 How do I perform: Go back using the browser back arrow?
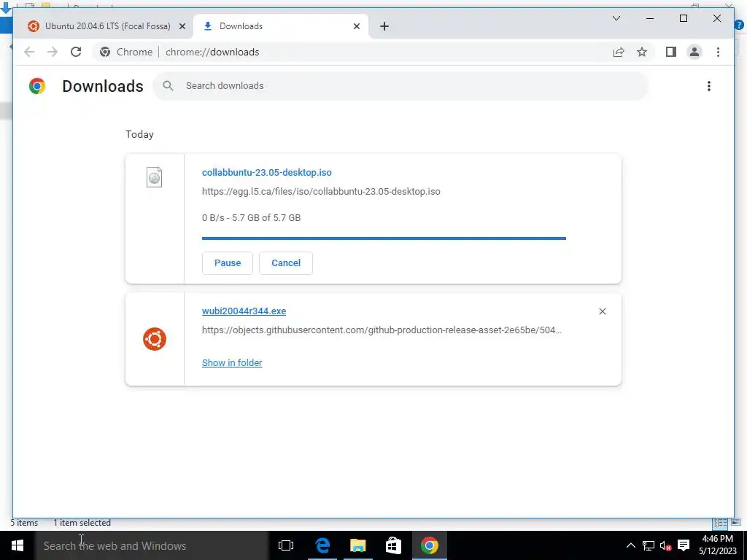29,52
